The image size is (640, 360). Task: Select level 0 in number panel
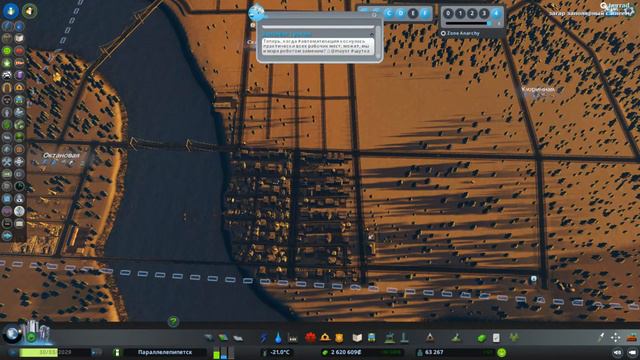(448, 13)
